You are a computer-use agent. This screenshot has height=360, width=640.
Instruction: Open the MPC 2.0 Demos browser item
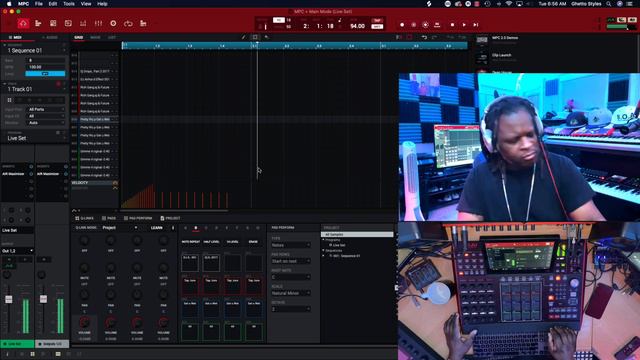point(505,38)
